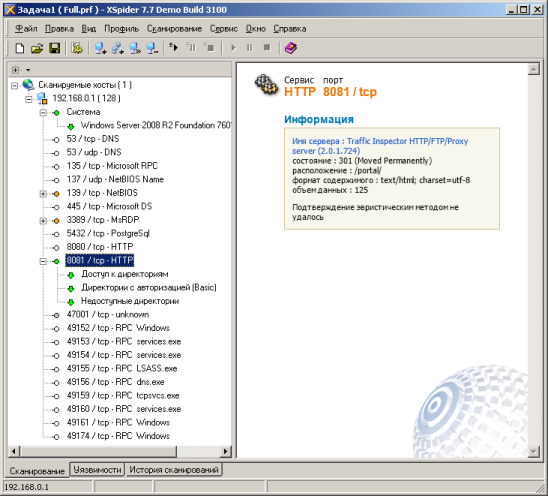Select Доступ к директориям item
This screenshot has height=496, width=548.
click(125, 274)
